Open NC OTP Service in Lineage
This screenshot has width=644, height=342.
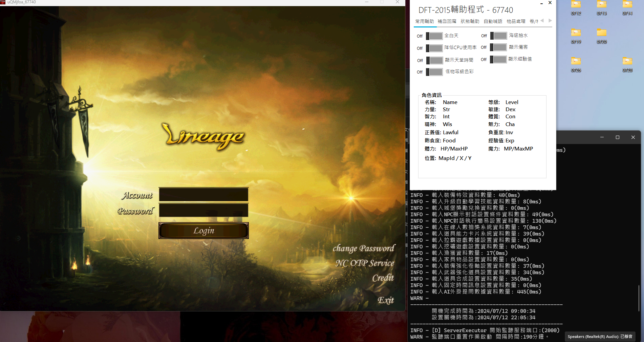coord(365,263)
